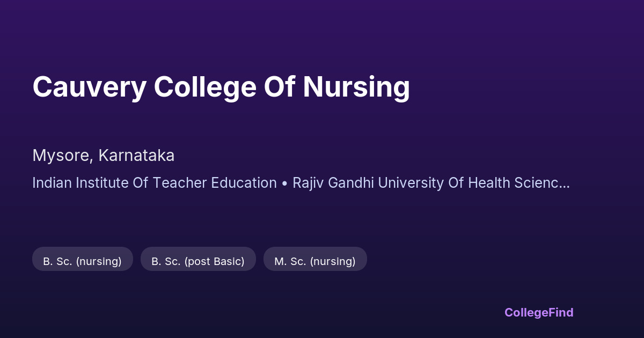
Task: Open Indian Institute Of Teacher Education affiliation
Action: click(155, 183)
